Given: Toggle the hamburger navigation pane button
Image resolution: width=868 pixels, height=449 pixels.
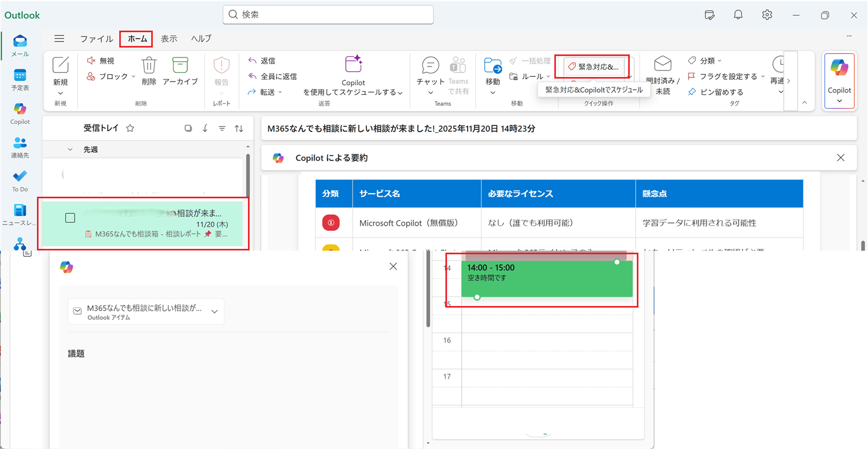Looking at the screenshot, I should (x=59, y=39).
